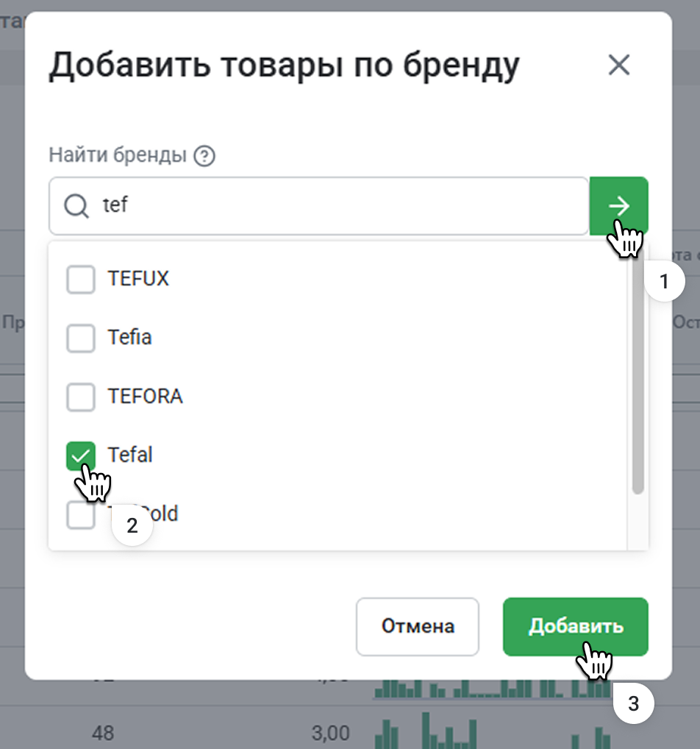The height and width of the screenshot is (749, 700).
Task: Confirm with the Добавить button
Action: [575, 627]
